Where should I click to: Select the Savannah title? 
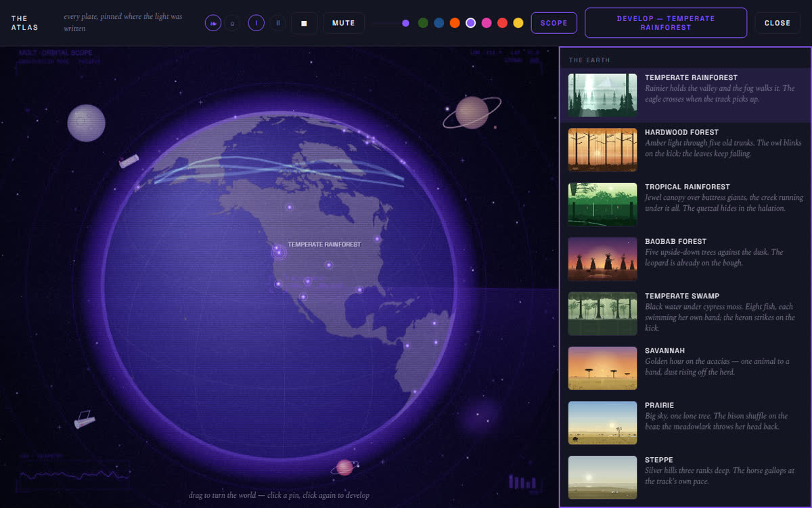pos(665,351)
